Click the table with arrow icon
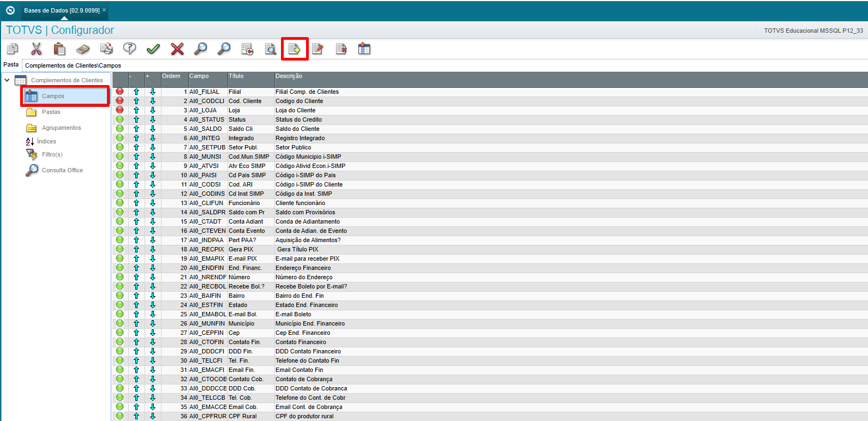 [364, 49]
